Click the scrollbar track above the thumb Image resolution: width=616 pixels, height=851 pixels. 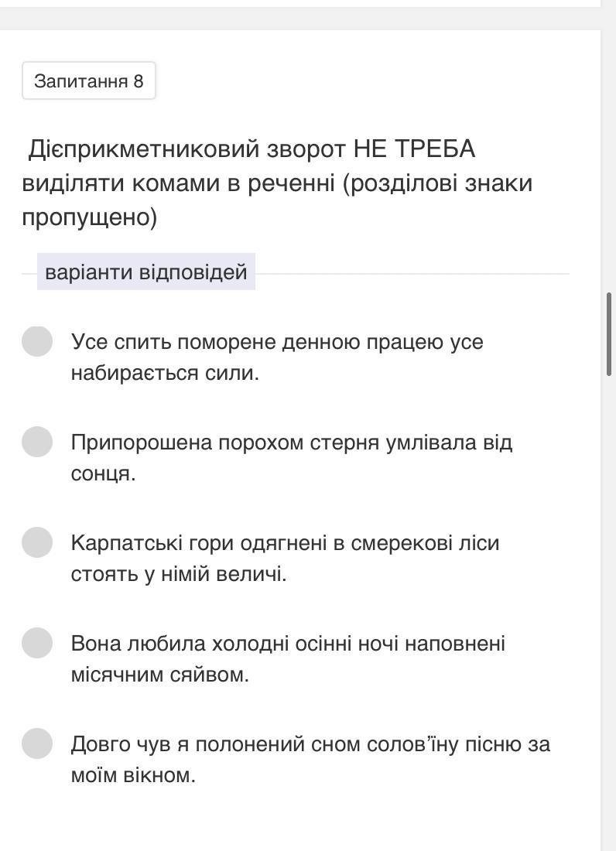tap(611, 155)
